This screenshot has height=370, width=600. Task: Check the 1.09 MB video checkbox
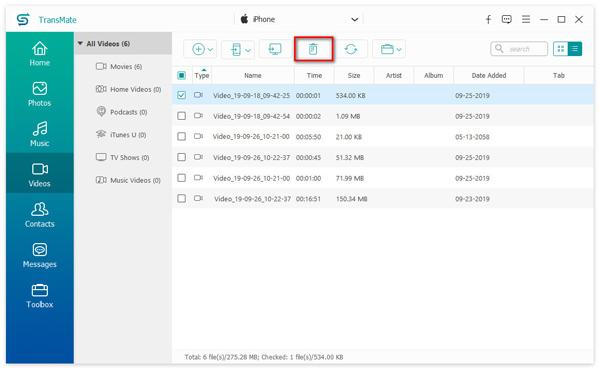pos(181,116)
